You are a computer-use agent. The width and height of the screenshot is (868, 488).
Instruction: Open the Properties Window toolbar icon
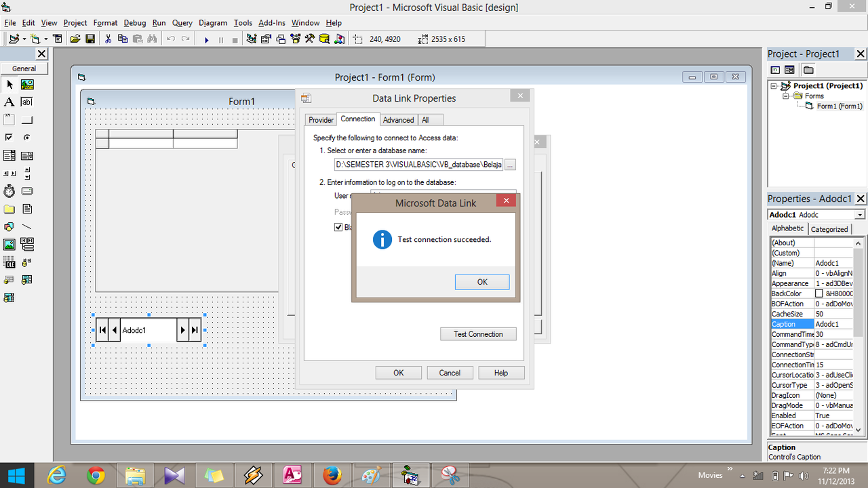267,39
